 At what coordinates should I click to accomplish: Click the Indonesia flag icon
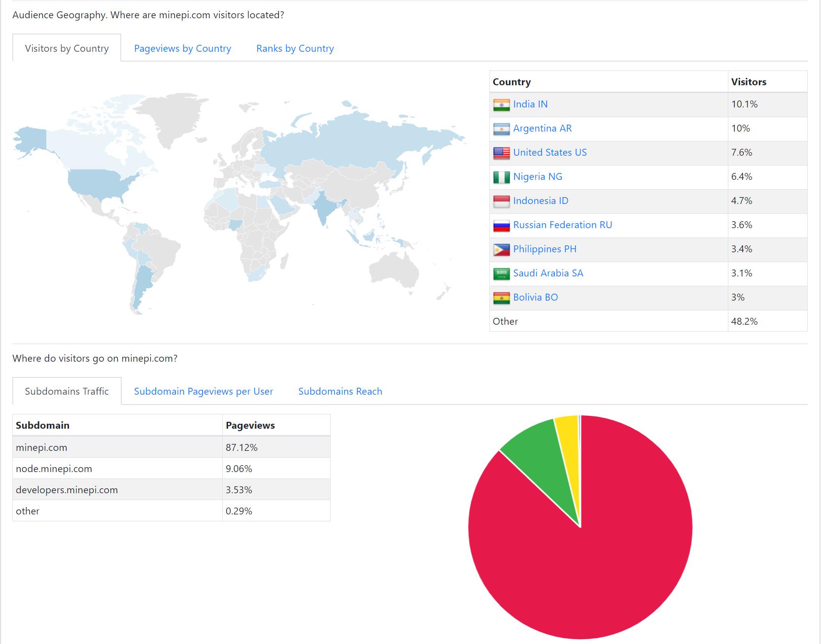click(501, 201)
